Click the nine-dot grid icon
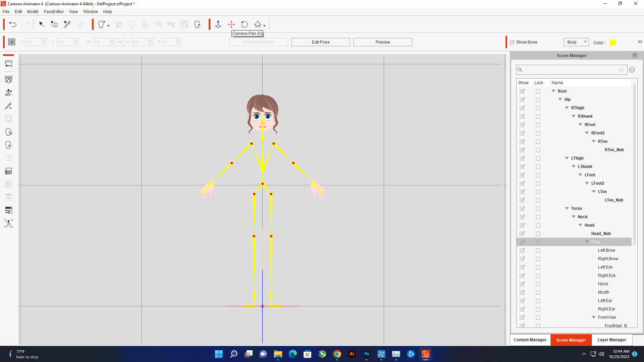 [12, 42]
